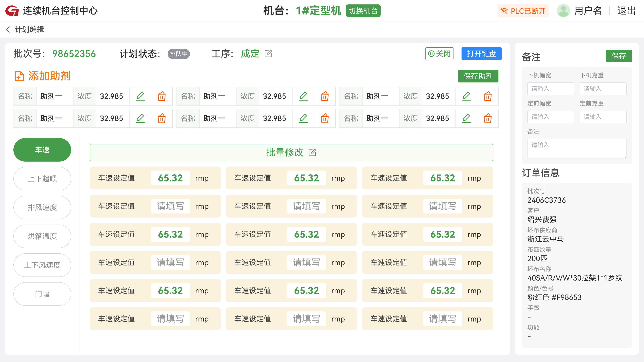Click the 添加助剂 add-file icon

[19, 76]
